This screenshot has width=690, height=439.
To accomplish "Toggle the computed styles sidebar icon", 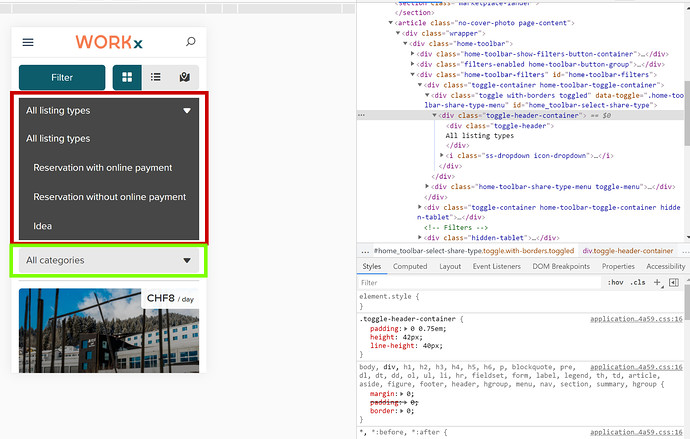I will [674, 282].
